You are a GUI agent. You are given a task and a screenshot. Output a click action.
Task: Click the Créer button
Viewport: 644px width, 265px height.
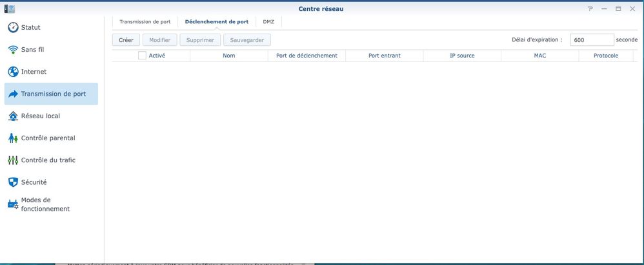126,40
